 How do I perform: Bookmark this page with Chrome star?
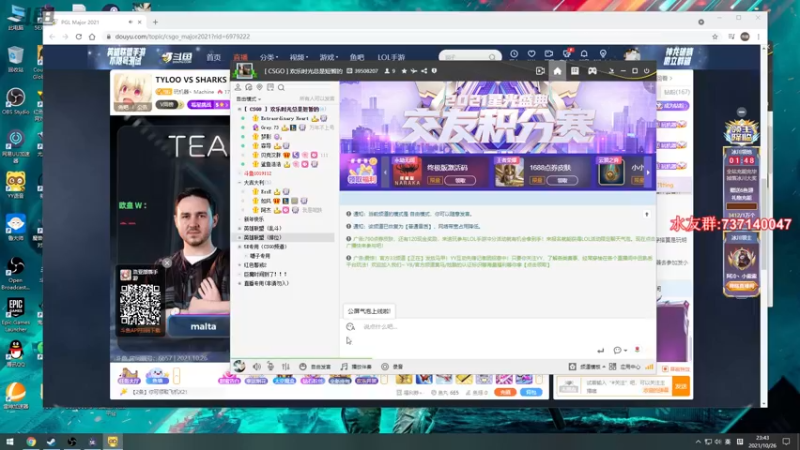[x=715, y=37]
